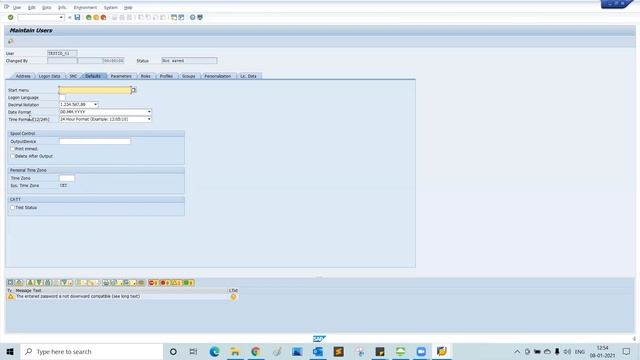Open the Goto menu

pyautogui.click(x=47, y=7)
